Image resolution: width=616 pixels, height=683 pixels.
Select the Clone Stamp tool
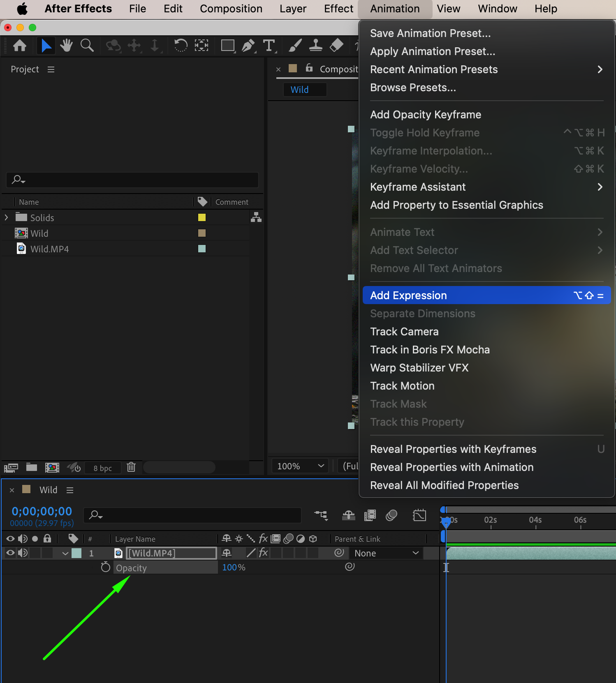(315, 45)
